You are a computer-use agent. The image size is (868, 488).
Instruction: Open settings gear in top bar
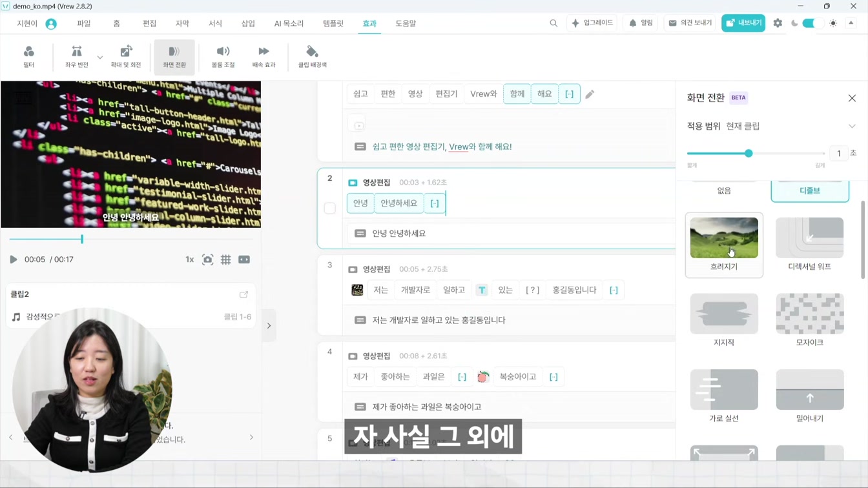tap(778, 23)
